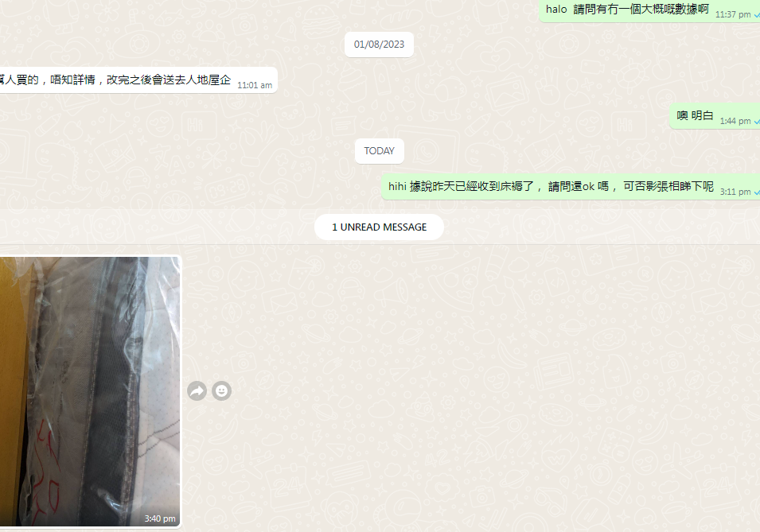
Task: Select the received message ending with '送去人地屋企'
Action: [138, 80]
